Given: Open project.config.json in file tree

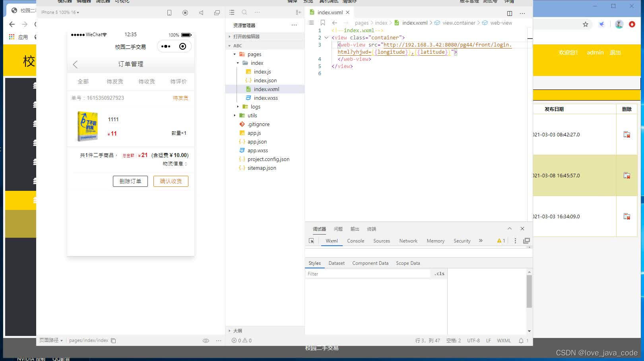Looking at the screenshot, I should point(268,159).
